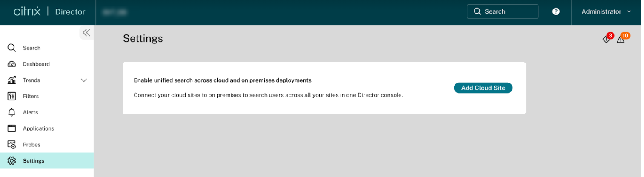Click the Citrix logo in the header
The image size is (644, 177).
point(27,12)
